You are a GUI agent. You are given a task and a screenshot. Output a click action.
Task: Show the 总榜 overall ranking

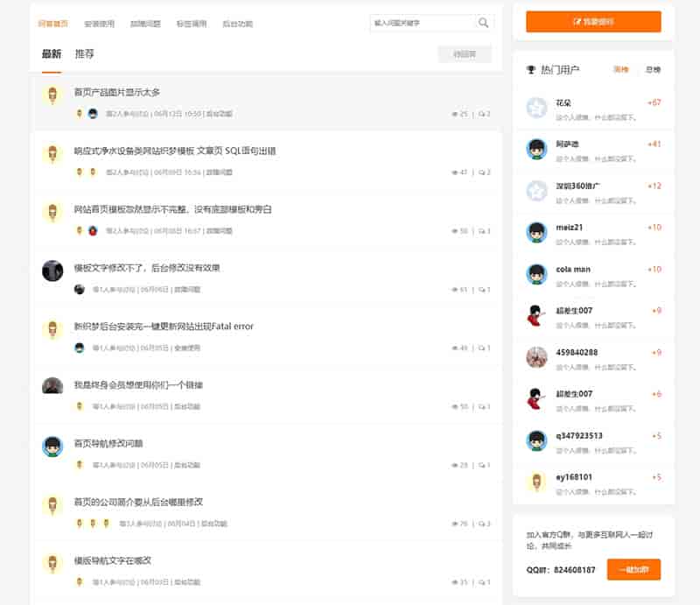[x=653, y=70]
